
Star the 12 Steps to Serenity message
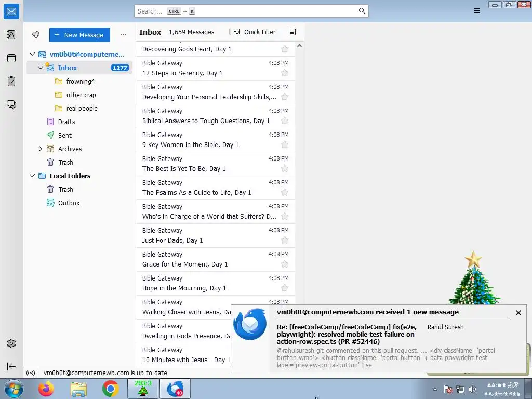[285, 73]
